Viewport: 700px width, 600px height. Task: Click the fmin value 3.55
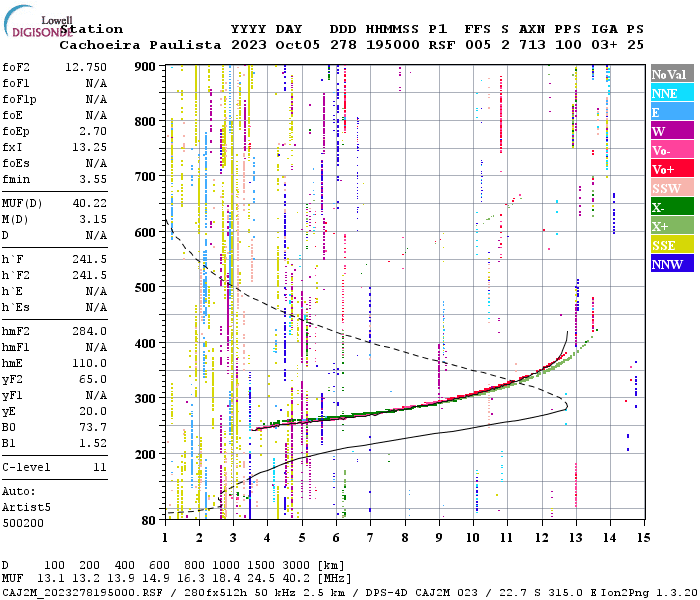(93, 179)
